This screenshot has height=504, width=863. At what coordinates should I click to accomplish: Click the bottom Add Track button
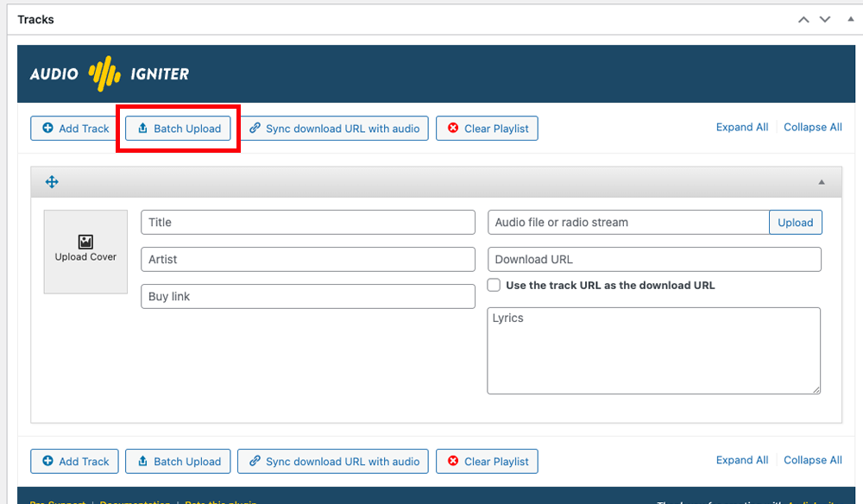(x=73, y=461)
